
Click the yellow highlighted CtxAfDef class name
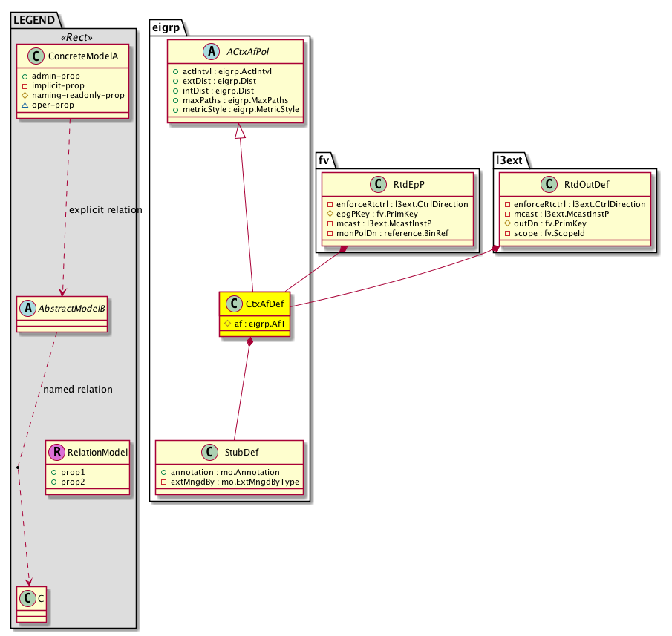point(264,304)
